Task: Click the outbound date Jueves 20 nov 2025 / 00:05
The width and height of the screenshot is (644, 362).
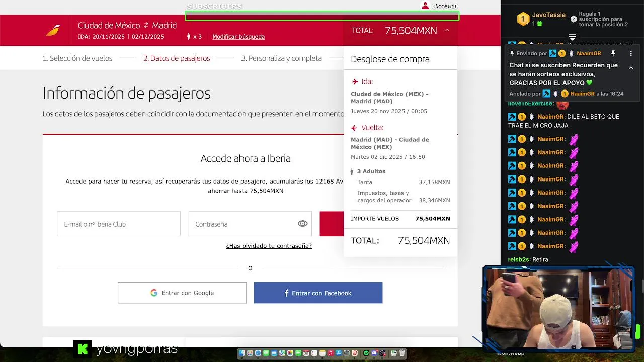Action: [x=389, y=111]
